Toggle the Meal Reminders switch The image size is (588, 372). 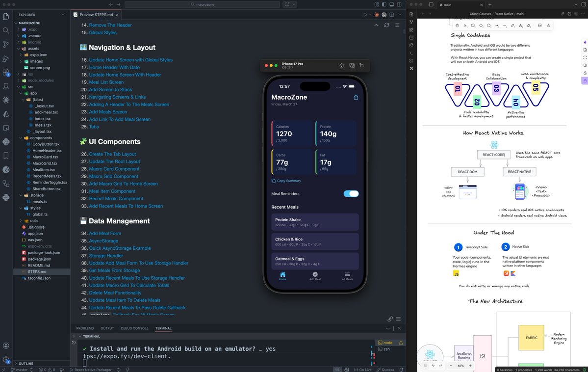[351, 194]
